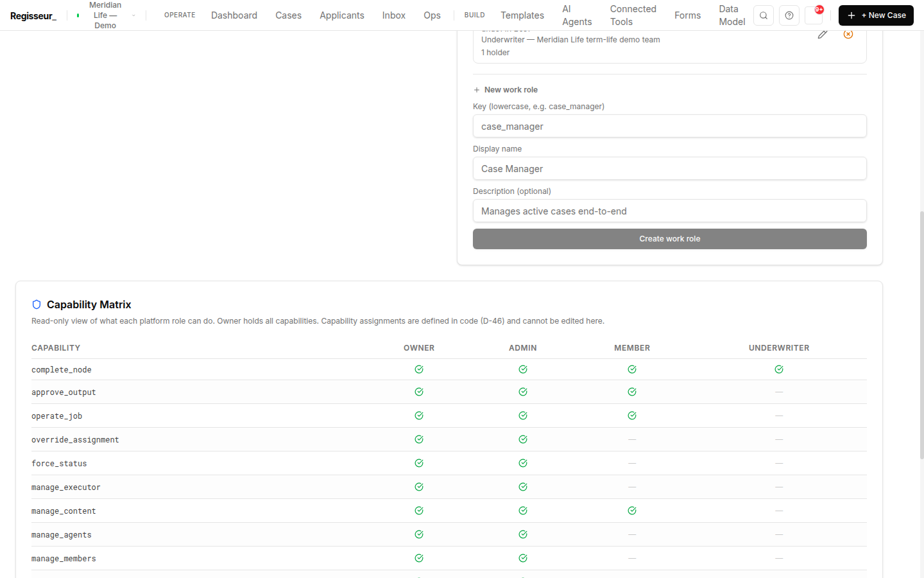This screenshot has height=578, width=924.
Task: Open the Forms nav item
Action: [x=687, y=15]
